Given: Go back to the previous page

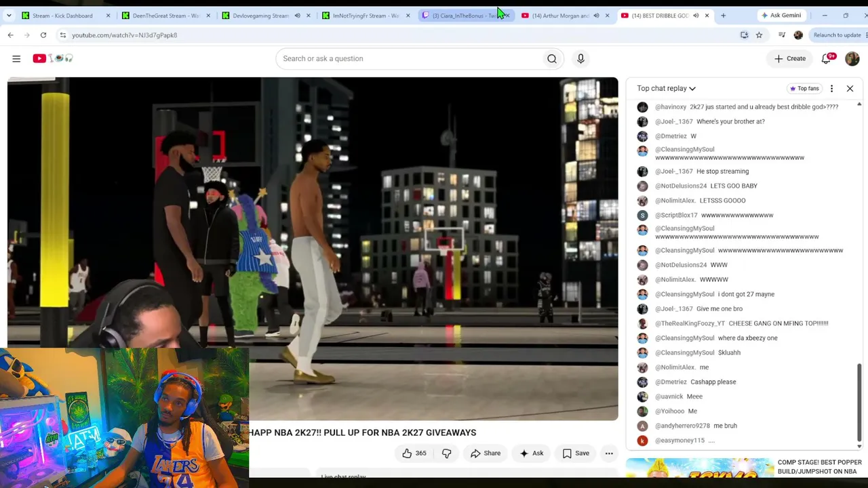Looking at the screenshot, I should point(10,35).
